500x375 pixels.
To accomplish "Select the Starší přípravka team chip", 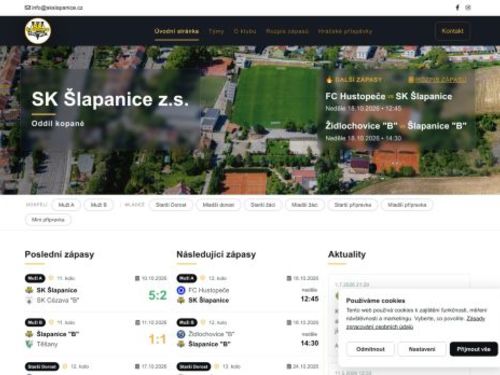I will tap(353, 205).
